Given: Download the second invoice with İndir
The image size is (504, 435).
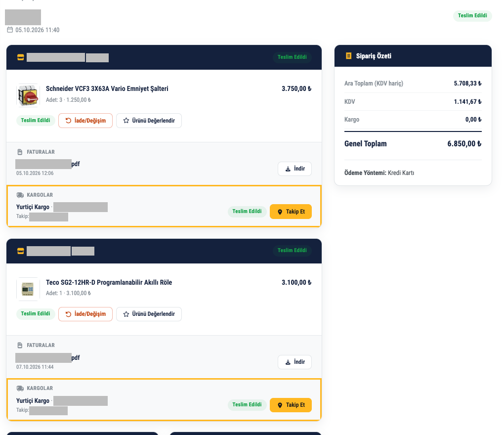Looking at the screenshot, I should click(x=295, y=362).
